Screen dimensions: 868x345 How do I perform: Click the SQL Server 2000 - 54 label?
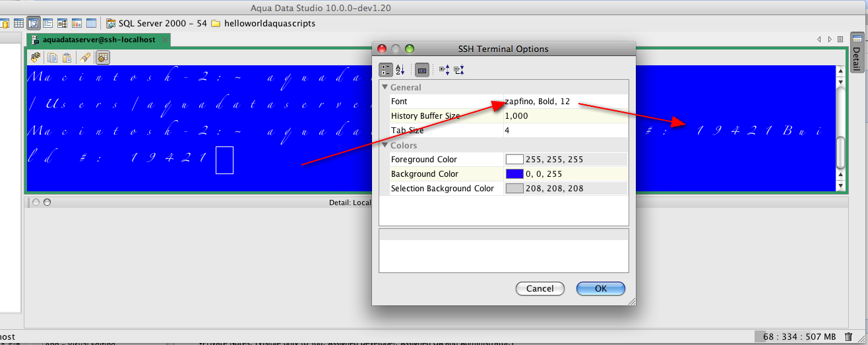(162, 23)
